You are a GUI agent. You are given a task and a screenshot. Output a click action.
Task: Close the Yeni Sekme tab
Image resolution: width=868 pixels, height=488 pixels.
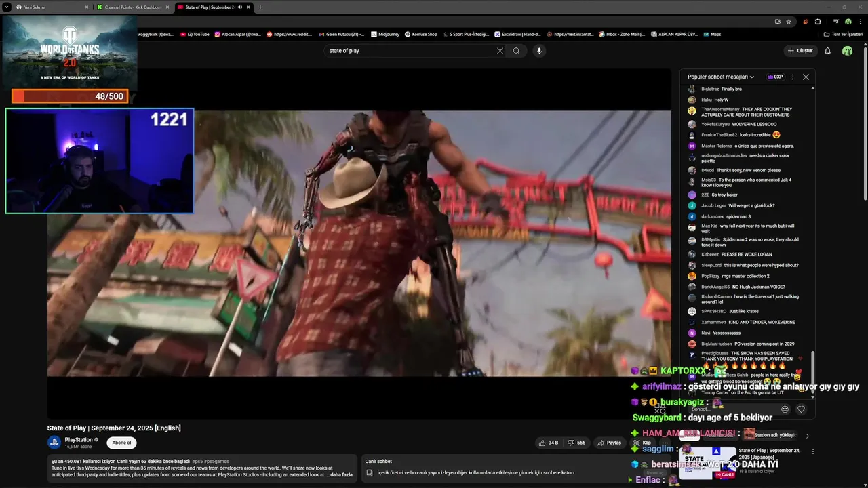(x=87, y=7)
